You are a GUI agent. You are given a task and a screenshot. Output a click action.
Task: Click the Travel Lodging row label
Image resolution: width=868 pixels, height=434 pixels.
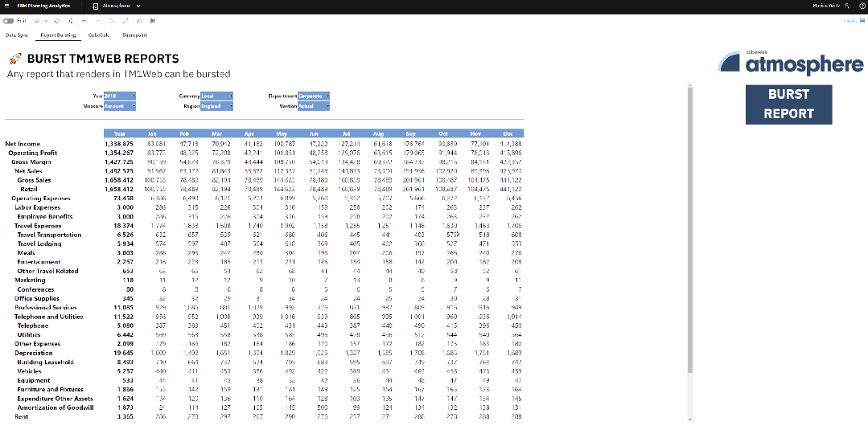pos(39,244)
